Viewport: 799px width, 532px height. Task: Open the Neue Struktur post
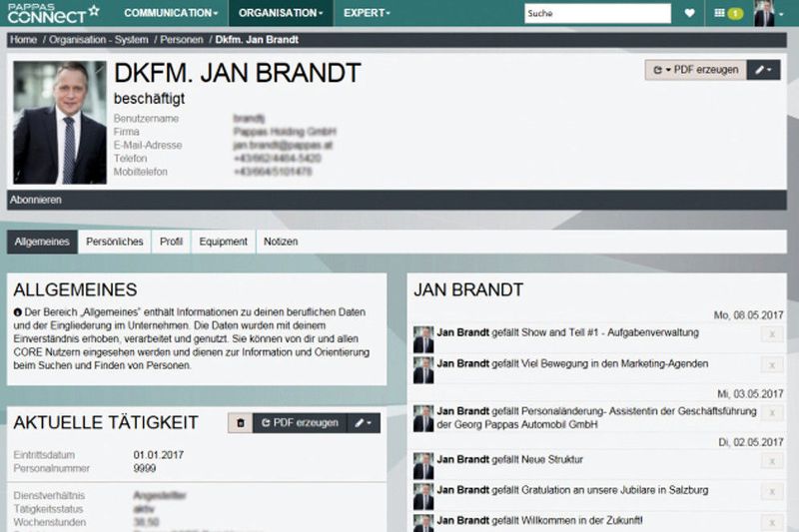(x=552, y=459)
